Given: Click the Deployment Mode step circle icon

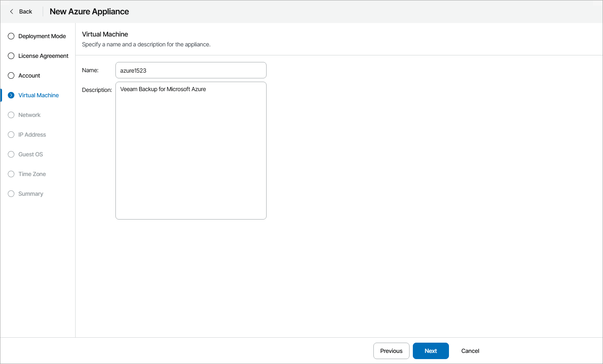Looking at the screenshot, I should click(x=11, y=36).
